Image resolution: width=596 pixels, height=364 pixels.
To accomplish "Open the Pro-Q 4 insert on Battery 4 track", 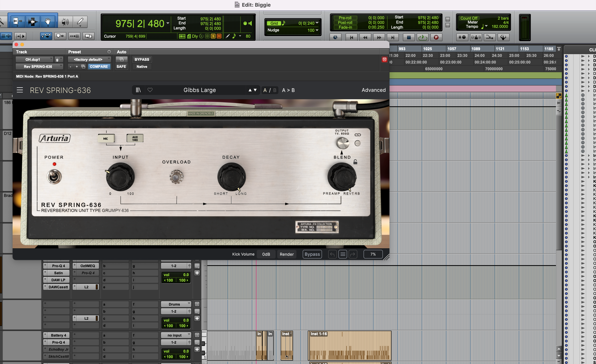I will (58, 342).
